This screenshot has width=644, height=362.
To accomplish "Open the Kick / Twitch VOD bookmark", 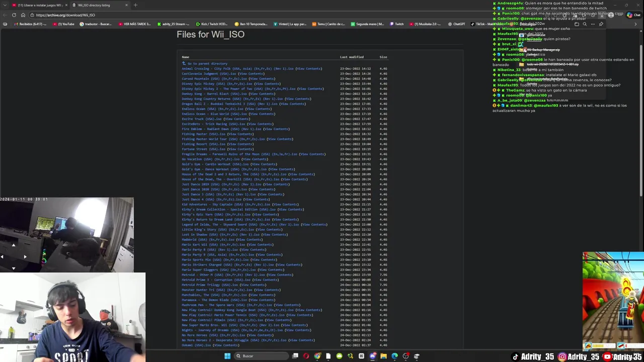I will tap(212, 24).
